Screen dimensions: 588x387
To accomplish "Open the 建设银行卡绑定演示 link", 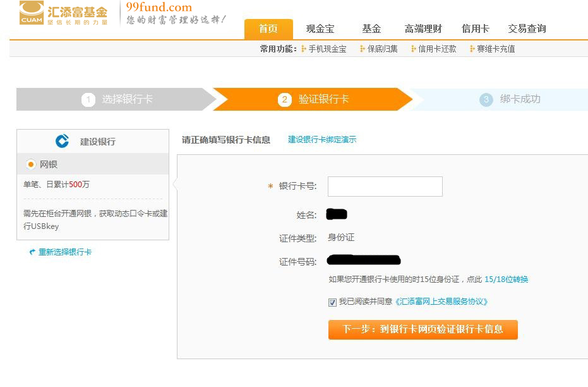I will coord(322,140).
